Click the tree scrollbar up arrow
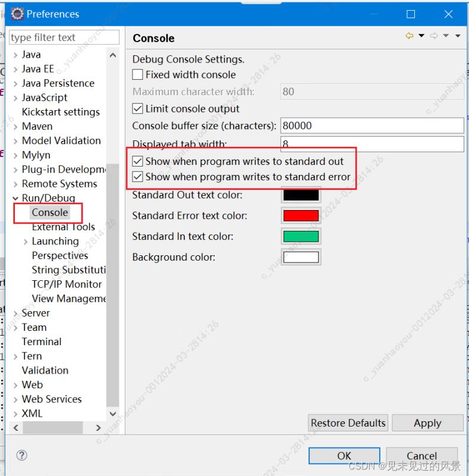The image size is (469, 476). click(113, 55)
